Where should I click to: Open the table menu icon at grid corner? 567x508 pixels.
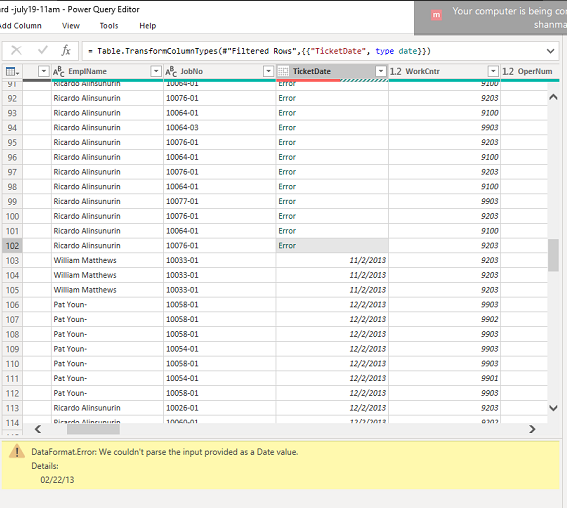tap(12, 72)
